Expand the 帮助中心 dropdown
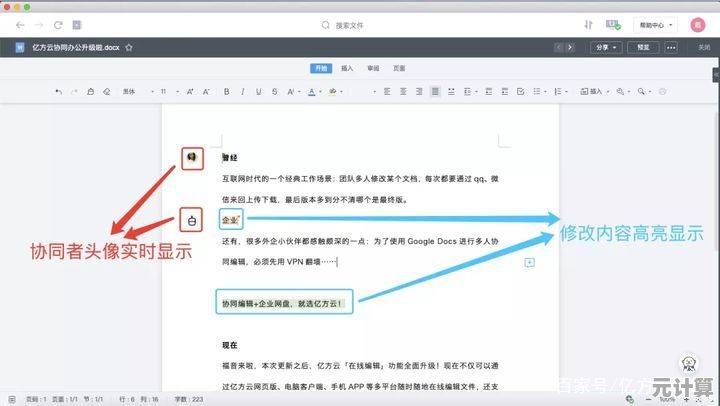The height and width of the screenshot is (406, 720). coord(656,24)
